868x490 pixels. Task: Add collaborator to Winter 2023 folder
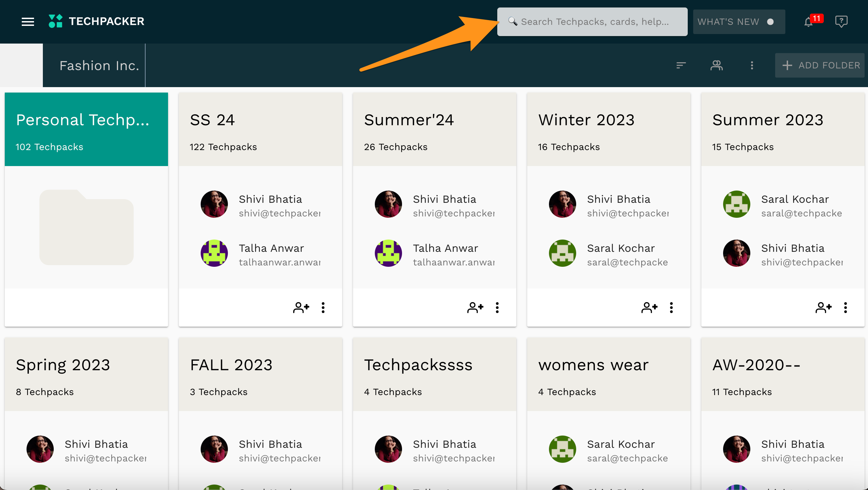(649, 308)
